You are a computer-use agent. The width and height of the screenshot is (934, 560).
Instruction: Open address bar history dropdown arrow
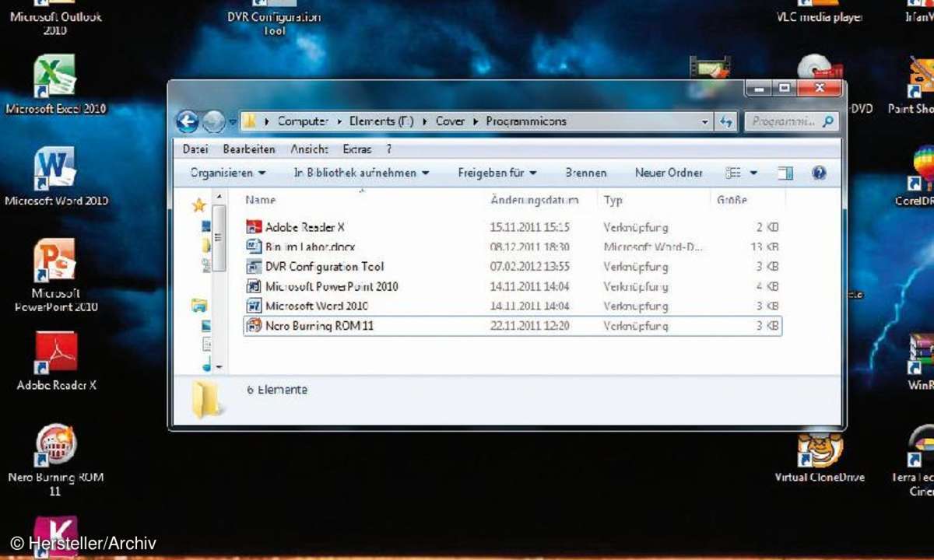705,121
